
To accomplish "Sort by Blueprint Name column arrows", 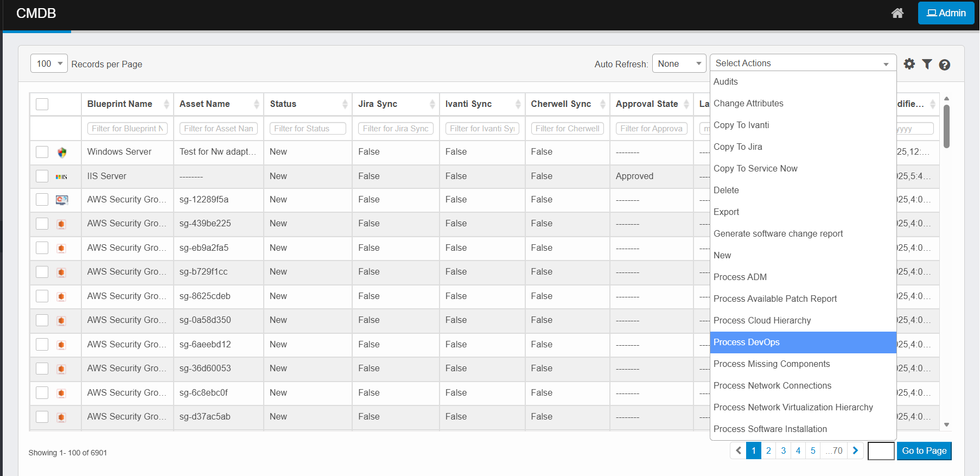I will (x=166, y=104).
